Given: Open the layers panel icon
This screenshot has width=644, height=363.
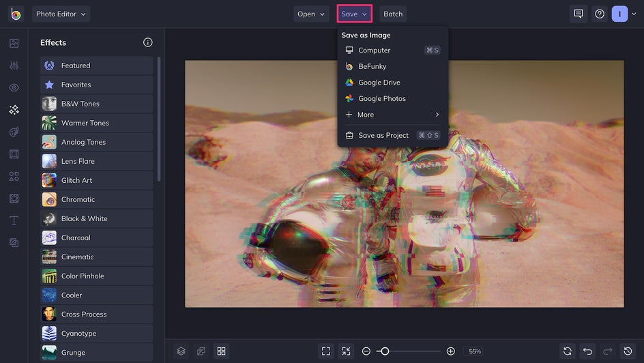Looking at the screenshot, I should pyautogui.click(x=181, y=351).
